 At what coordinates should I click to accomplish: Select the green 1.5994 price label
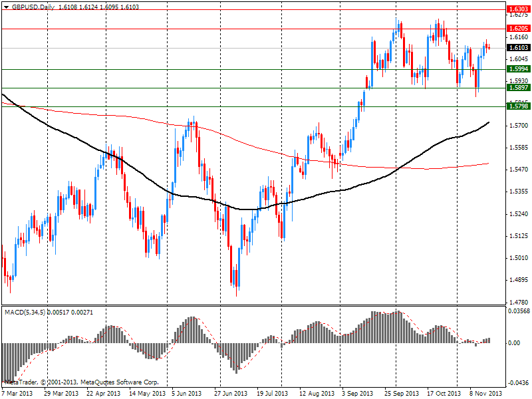pos(517,69)
